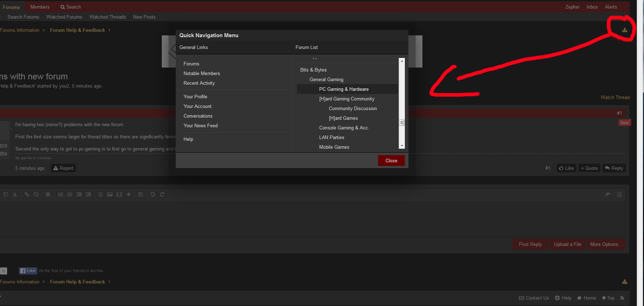Click Forum List scrollbar up arrow
Screen dimensions: 644x306
point(402,61)
